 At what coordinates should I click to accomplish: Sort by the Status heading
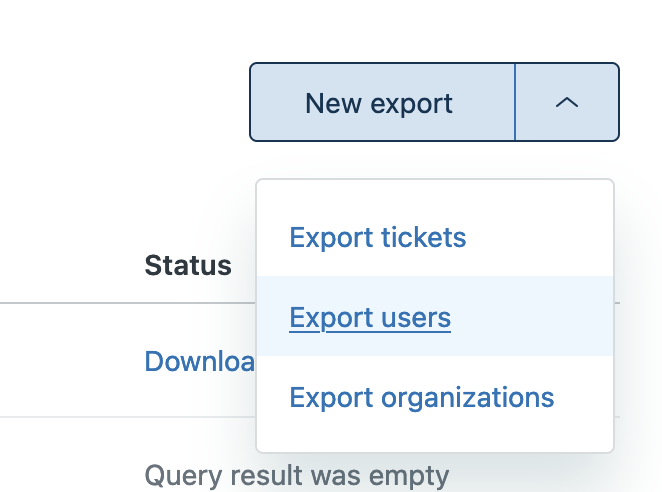tap(188, 265)
